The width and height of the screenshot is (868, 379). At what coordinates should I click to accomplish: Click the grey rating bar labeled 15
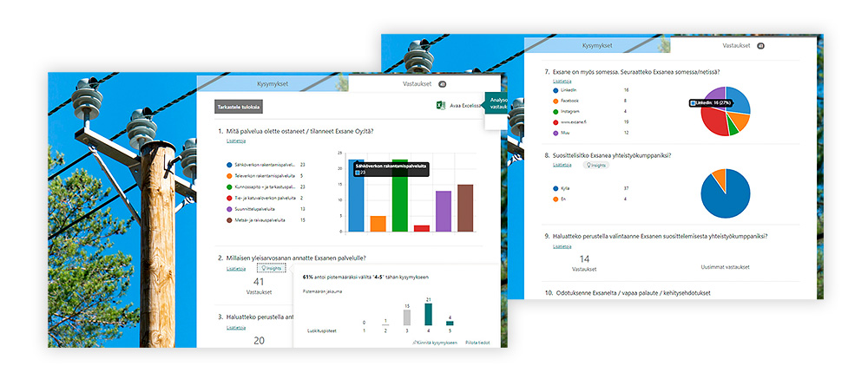click(x=407, y=317)
